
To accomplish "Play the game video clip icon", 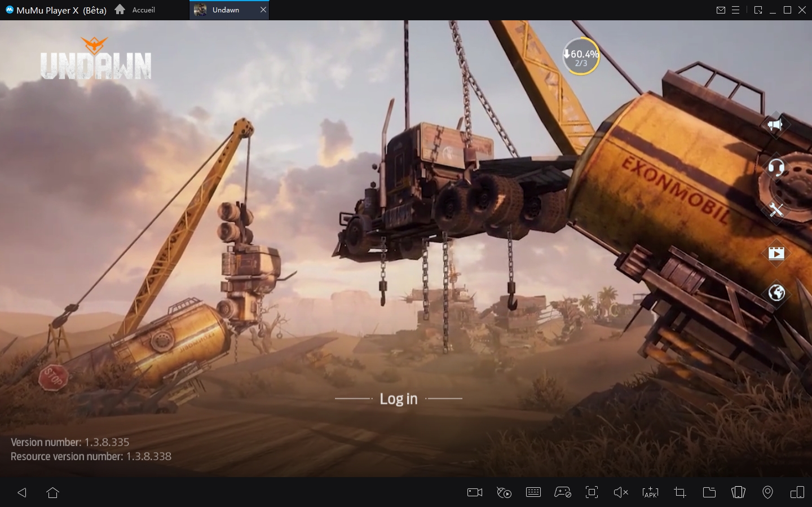I will (776, 253).
